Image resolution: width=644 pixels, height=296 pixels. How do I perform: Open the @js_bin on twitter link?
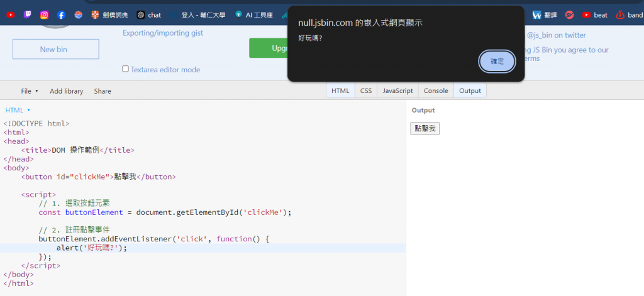coord(557,35)
